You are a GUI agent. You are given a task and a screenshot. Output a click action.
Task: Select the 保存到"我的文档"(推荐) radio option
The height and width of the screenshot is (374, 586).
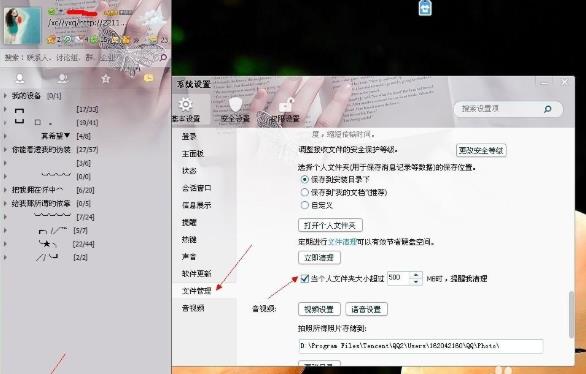coord(305,192)
